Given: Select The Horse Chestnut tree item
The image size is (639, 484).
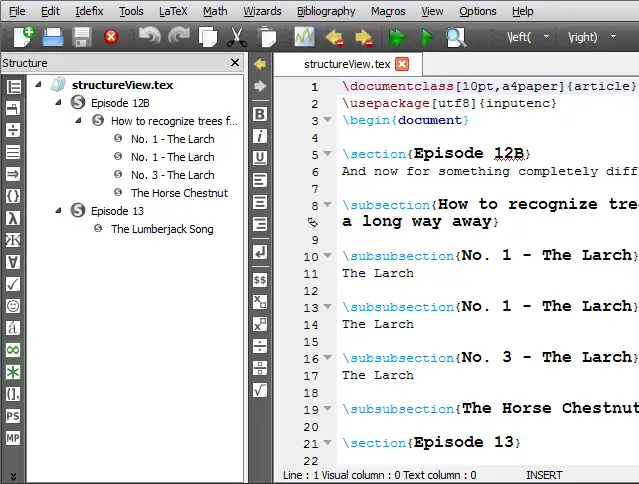Looking at the screenshot, I should pos(179,193).
